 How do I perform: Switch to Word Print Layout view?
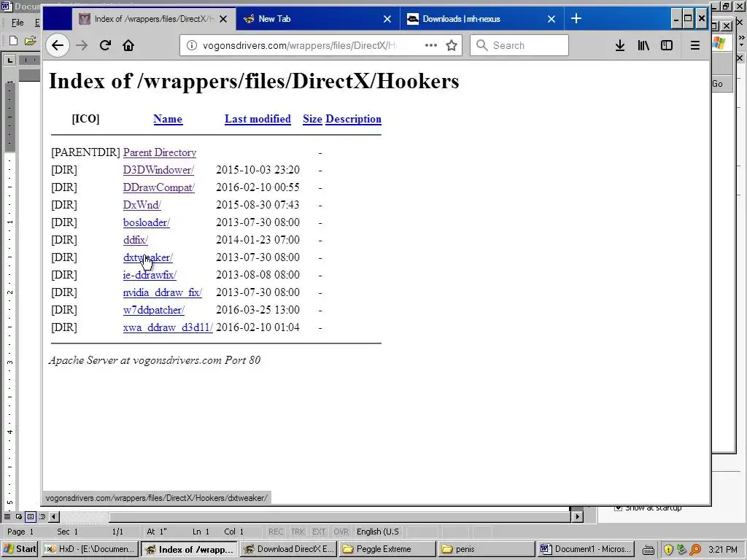31,516
